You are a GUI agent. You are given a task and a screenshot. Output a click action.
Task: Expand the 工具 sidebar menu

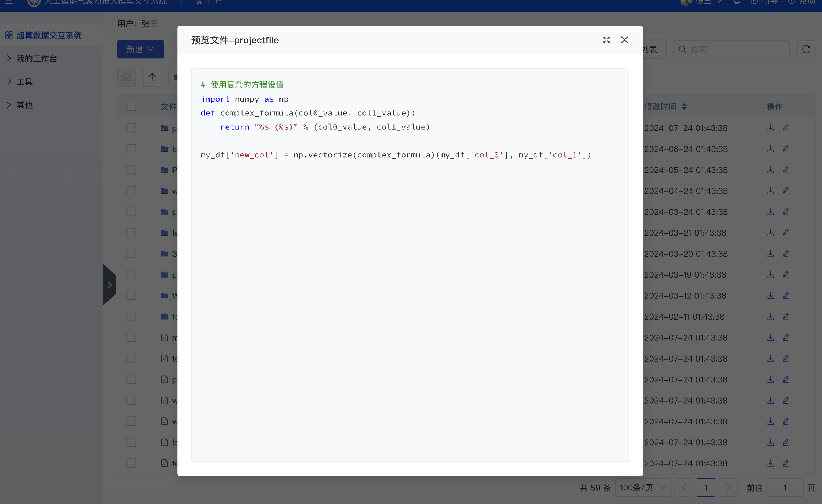[24, 82]
